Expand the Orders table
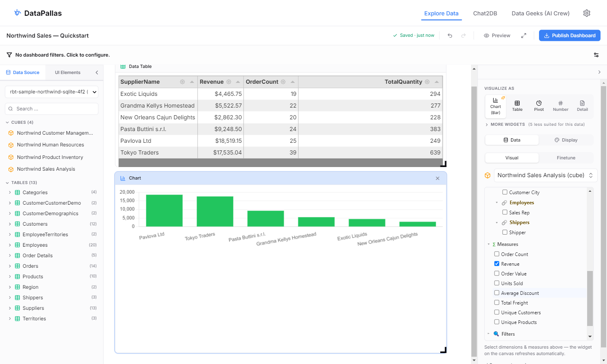Image resolution: width=607 pixels, height=364 pixels. coord(10,266)
